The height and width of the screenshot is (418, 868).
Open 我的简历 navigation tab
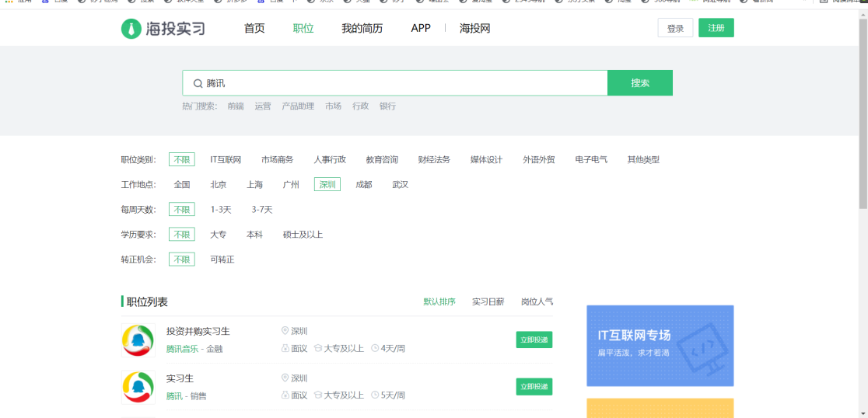(x=362, y=28)
